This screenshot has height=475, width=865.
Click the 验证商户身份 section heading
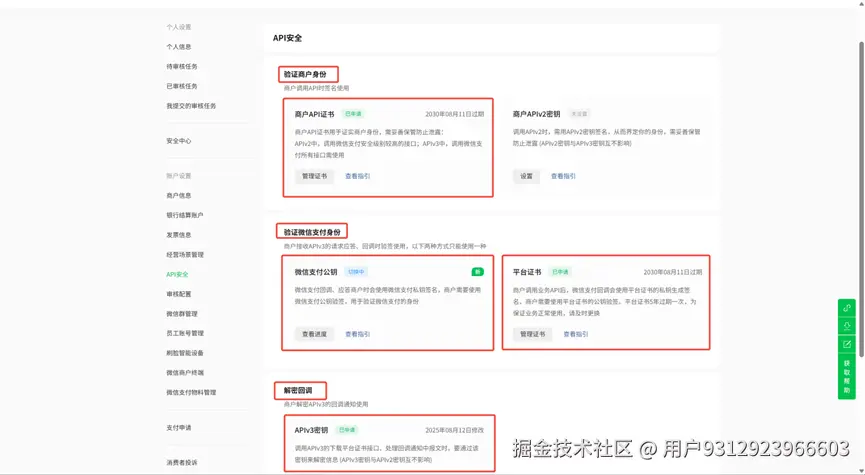tap(305, 74)
